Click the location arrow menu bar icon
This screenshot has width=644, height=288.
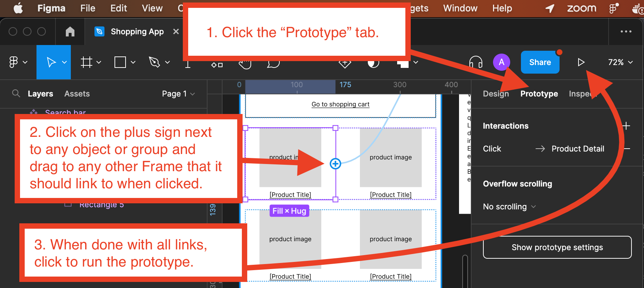click(x=550, y=8)
